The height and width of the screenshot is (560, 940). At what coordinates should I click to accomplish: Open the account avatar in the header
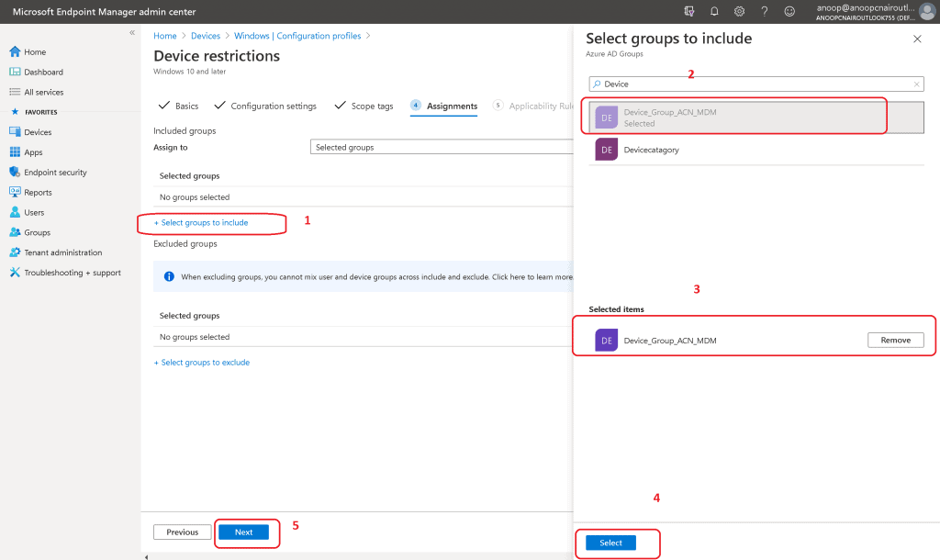click(x=927, y=12)
